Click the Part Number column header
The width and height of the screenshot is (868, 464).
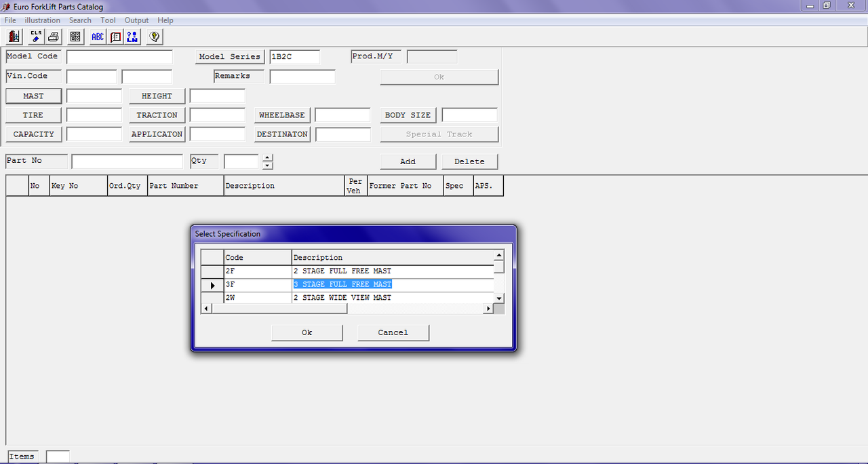pyautogui.click(x=186, y=186)
